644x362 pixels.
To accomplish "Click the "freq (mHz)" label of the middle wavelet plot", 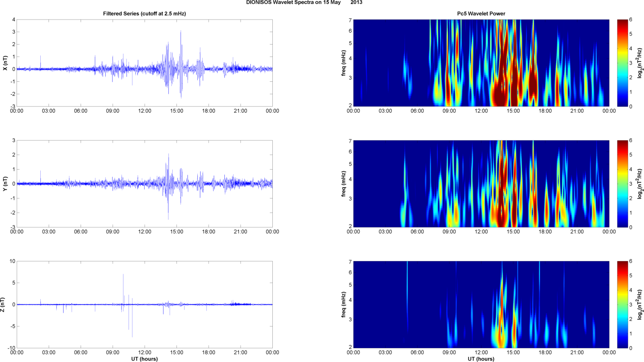I will tap(344, 184).
